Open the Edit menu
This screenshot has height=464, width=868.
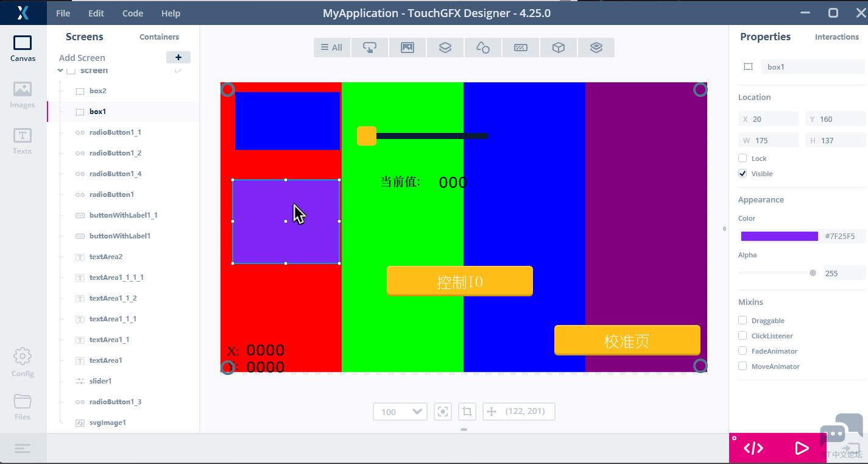click(x=96, y=13)
